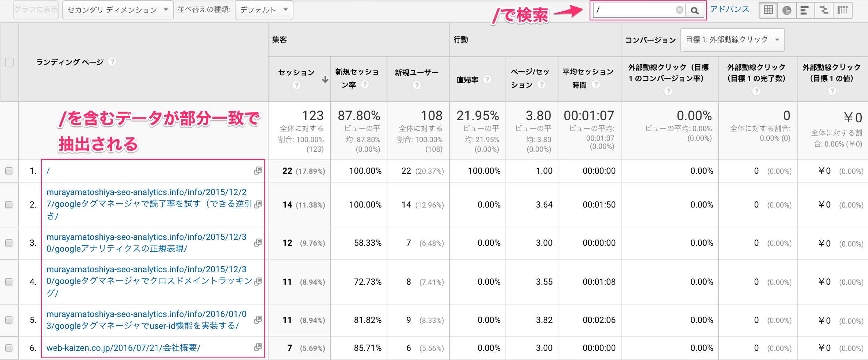Open help icon for 直帰率
868x360 pixels.
click(487, 79)
